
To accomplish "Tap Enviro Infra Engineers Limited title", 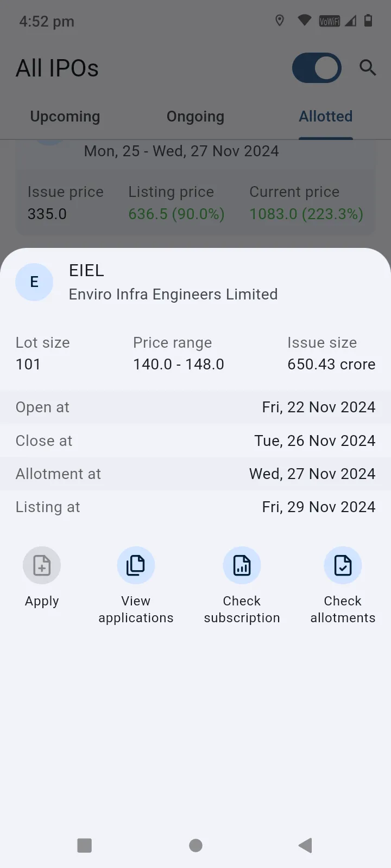I will point(173,294).
